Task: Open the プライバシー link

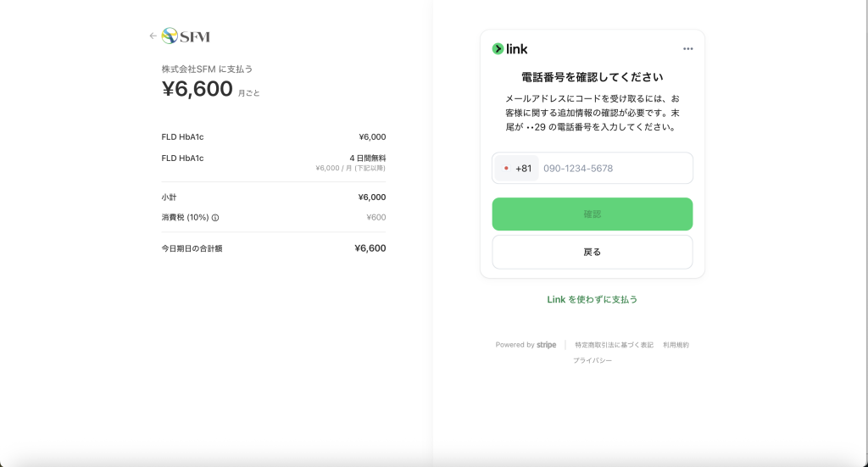Action: click(x=592, y=360)
